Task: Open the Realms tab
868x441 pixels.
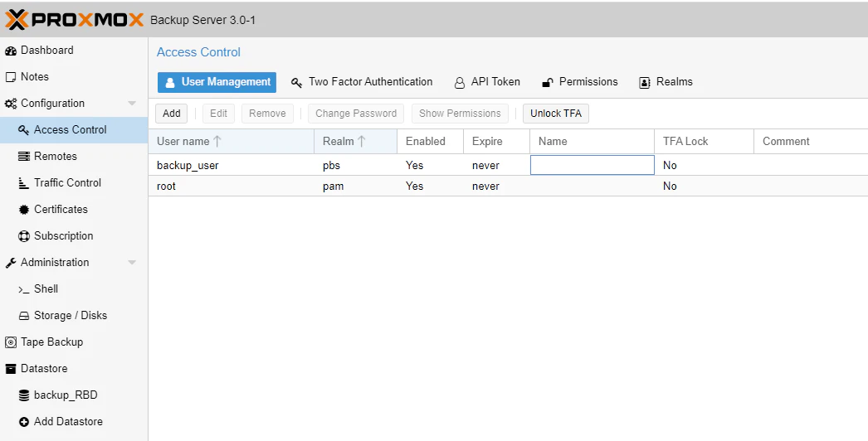Action: (666, 82)
